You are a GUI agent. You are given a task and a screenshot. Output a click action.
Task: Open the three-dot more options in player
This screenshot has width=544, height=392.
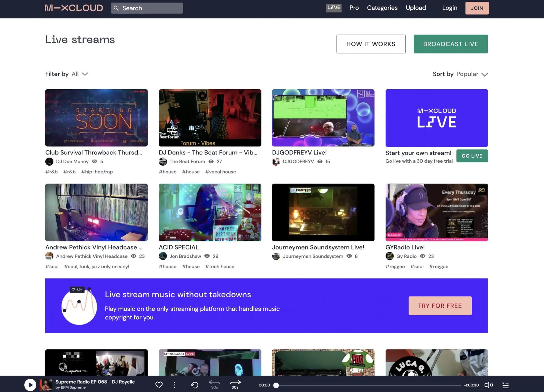click(174, 385)
